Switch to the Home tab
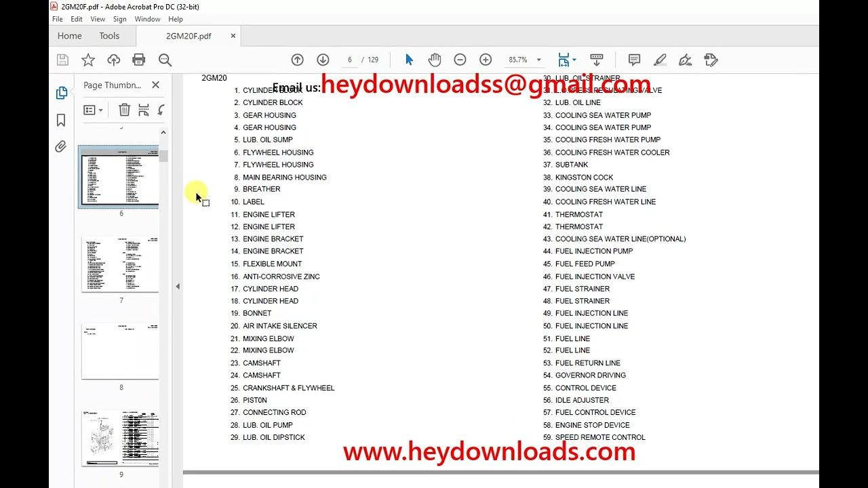Viewport: 868px width, 488px height. tap(69, 36)
